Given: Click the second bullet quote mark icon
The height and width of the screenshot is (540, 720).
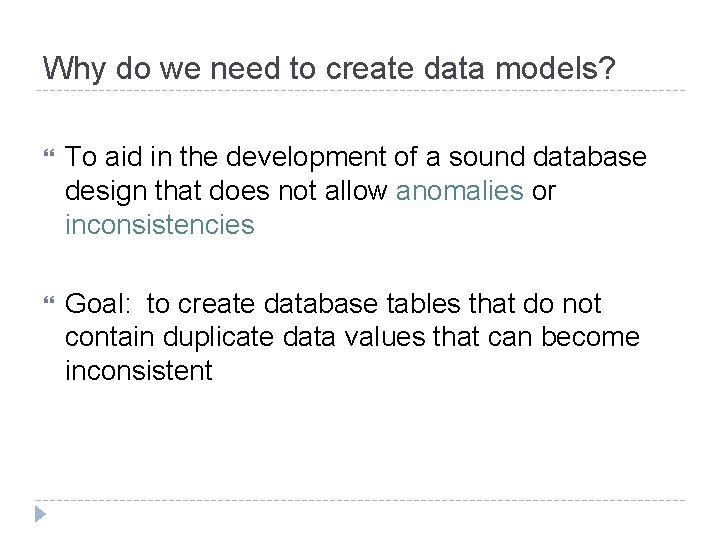Looking at the screenshot, I should point(49,301).
